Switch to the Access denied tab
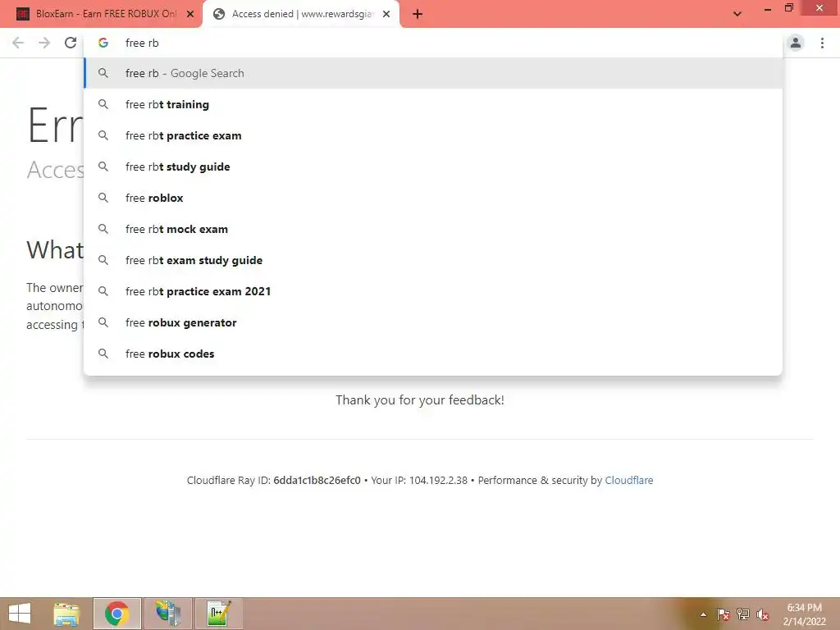 [x=302, y=15]
